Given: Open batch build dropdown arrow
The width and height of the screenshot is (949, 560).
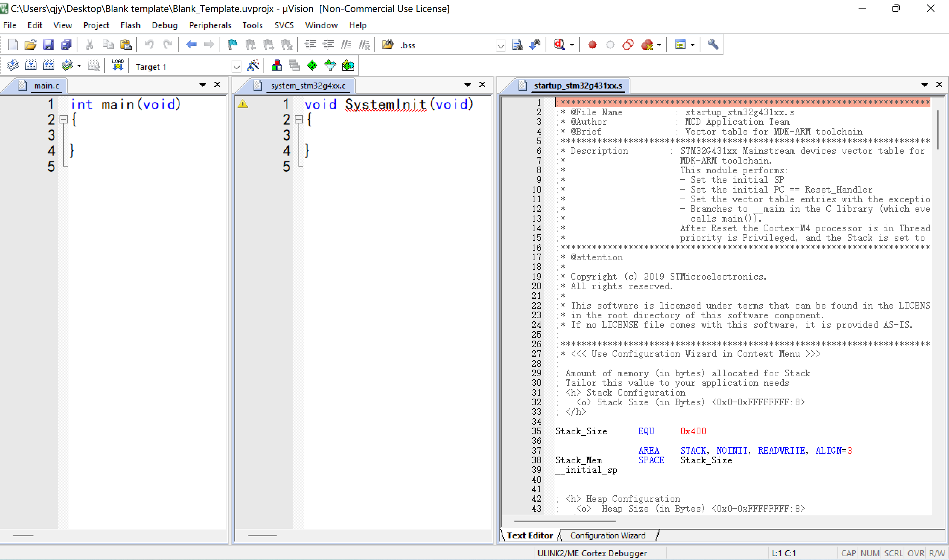Looking at the screenshot, I should click(x=79, y=66).
